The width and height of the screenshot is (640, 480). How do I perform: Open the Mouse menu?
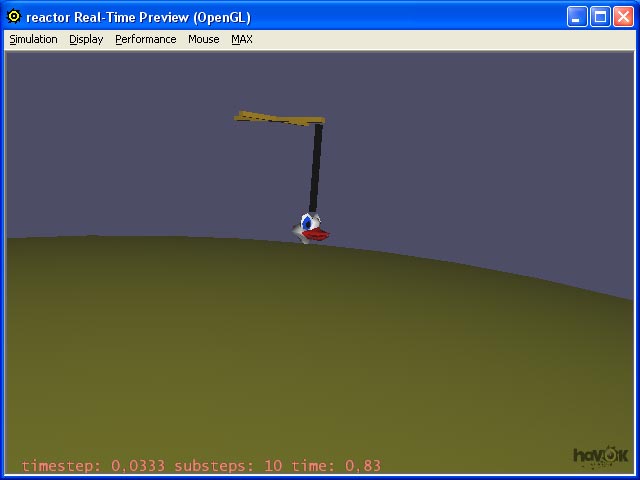[203, 39]
